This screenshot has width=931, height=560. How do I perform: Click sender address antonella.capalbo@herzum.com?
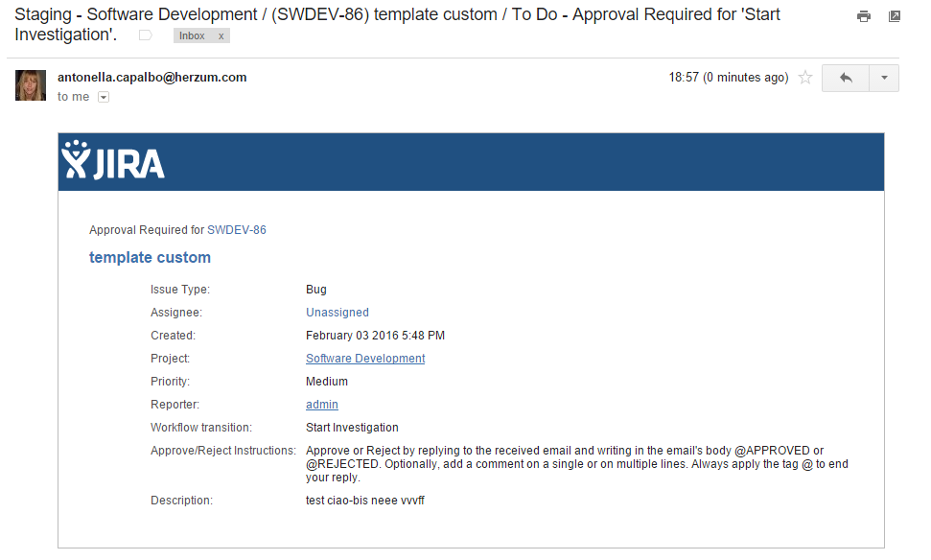click(x=152, y=77)
